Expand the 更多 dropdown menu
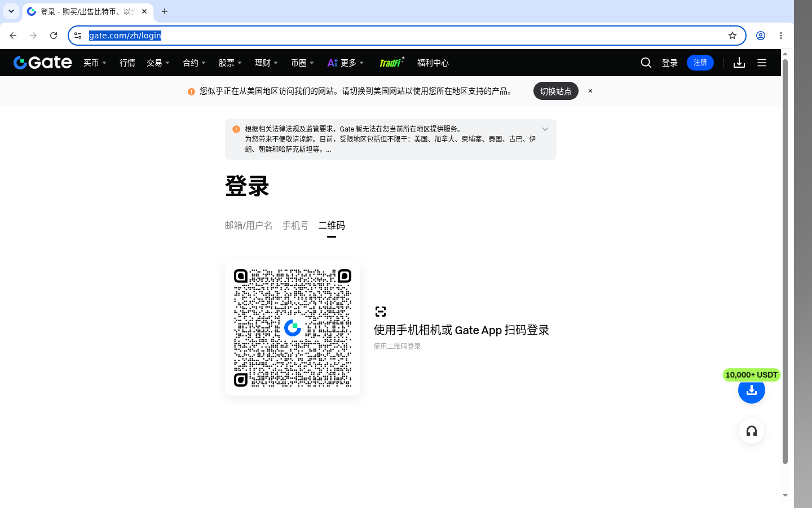Viewport: 812px width, 508px height. click(346, 63)
